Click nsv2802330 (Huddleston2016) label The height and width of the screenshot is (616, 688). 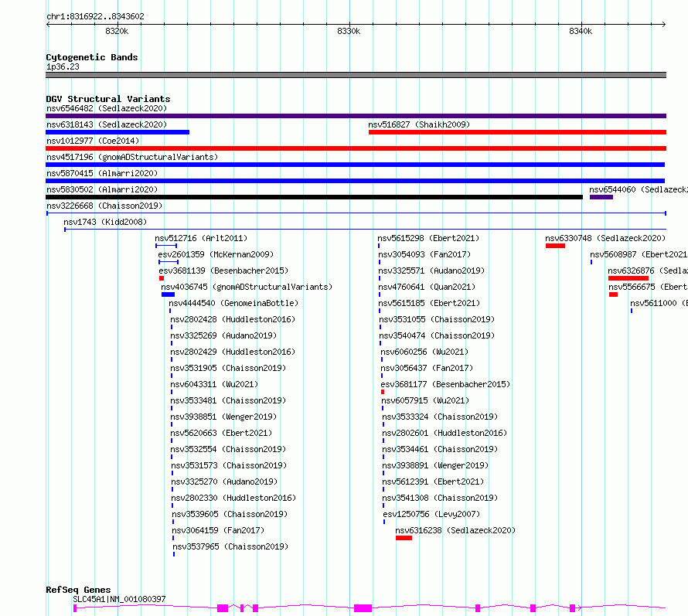click(x=233, y=498)
